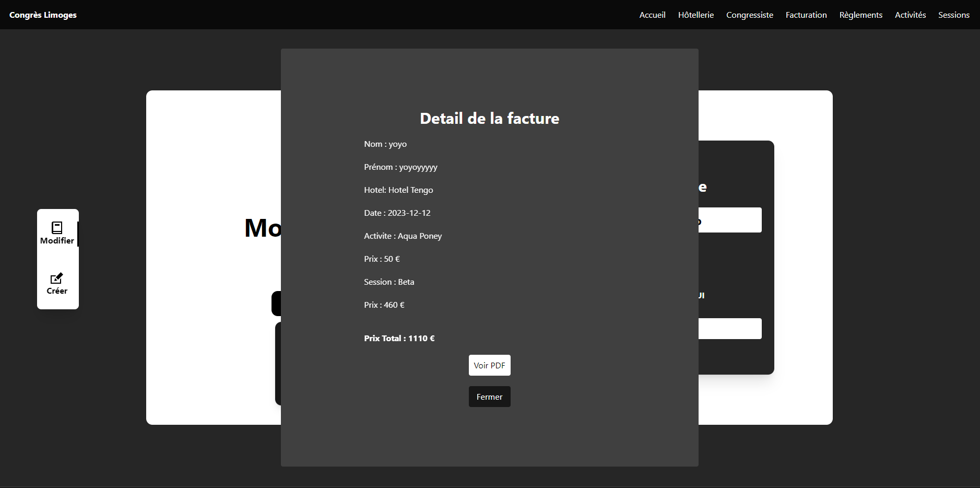Click the Detail de la facture heading
This screenshot has height=488, width=980.
489,118
